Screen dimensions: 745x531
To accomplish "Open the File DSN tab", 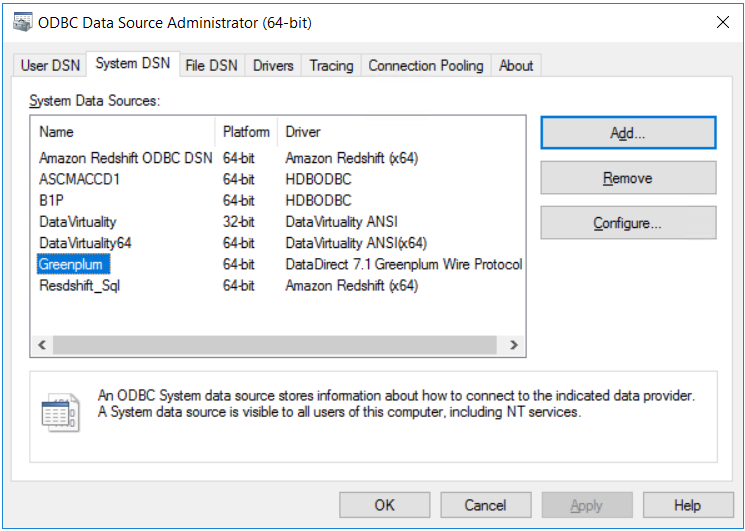I will pyautogui.click(x=211, y=66).
